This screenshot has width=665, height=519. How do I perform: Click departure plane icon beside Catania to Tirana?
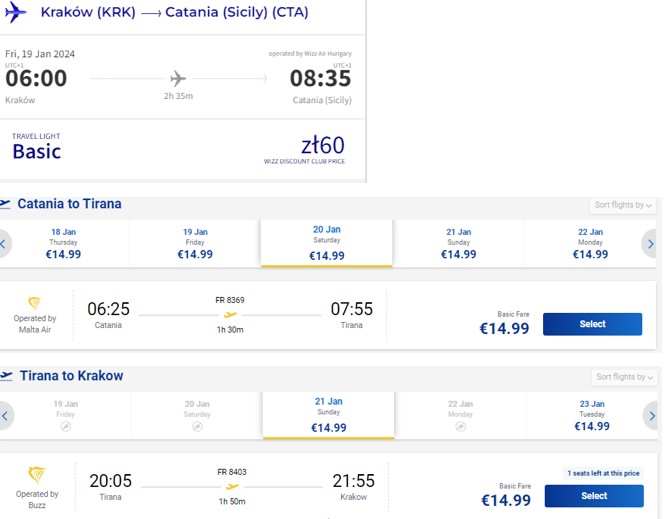click(5, 204)
